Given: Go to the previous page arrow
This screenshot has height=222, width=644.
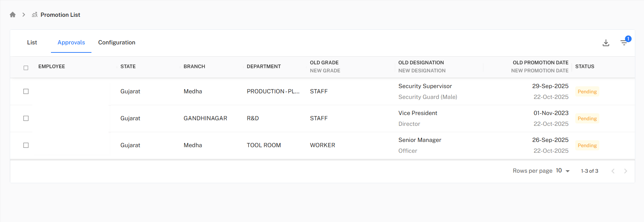Looking at the screenshot, I should pos(613,171).
